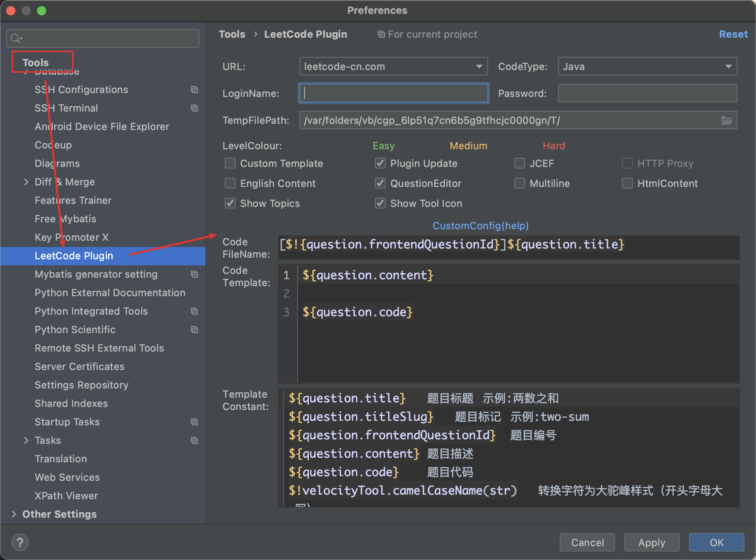
Task: Click the Tools breadcrumb in header
Action: tap(232, 34)
